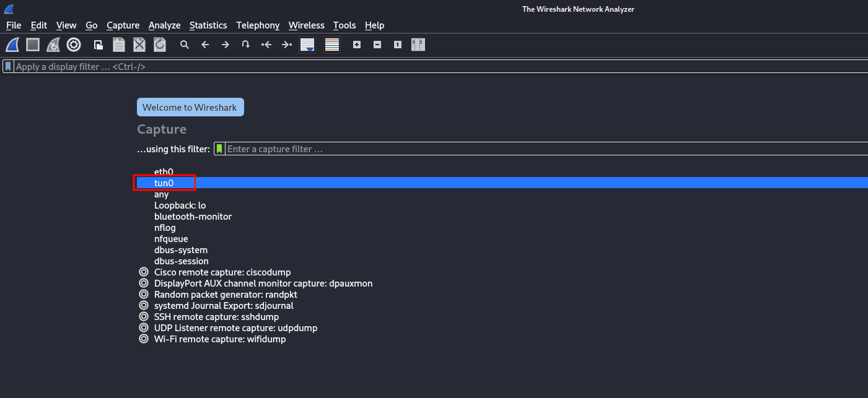Viewport: 868px width, 398px height.
Task: Click the gear icon beside Random packet generator
Action: coord(144,295)
